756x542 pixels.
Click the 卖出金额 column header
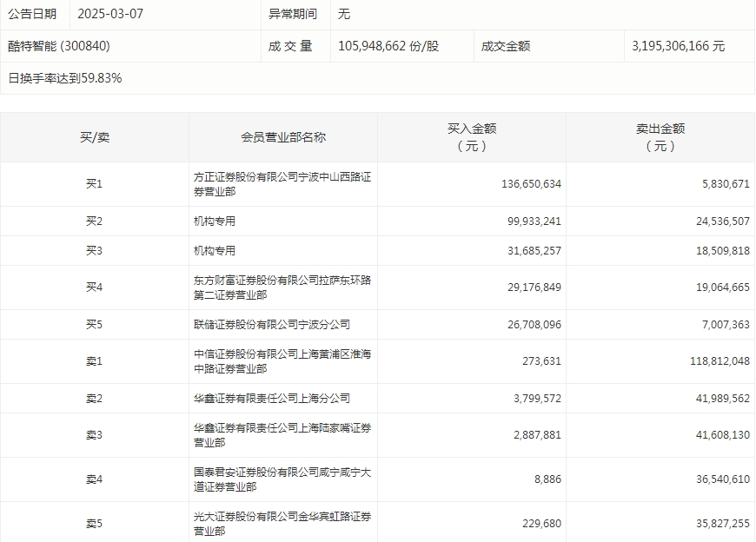tap(660, 137)
